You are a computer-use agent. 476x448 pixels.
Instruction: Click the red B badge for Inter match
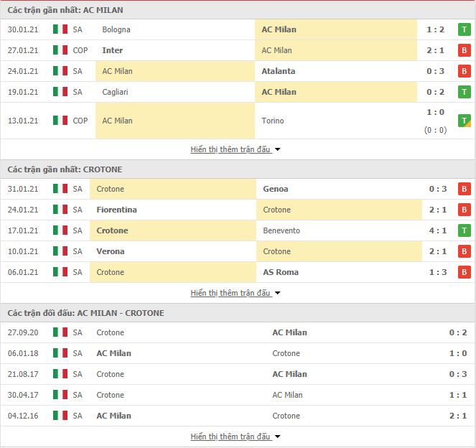pos(464,50)
